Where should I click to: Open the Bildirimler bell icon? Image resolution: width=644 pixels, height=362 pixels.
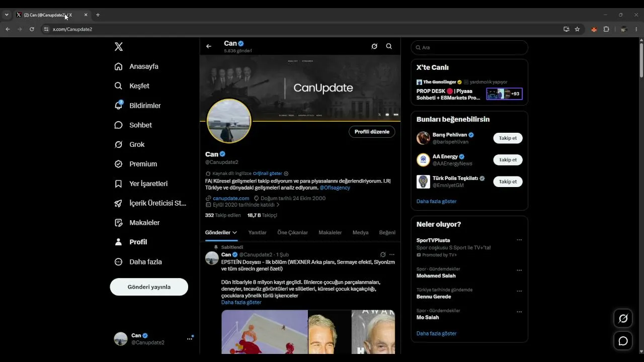pos(118,106)
